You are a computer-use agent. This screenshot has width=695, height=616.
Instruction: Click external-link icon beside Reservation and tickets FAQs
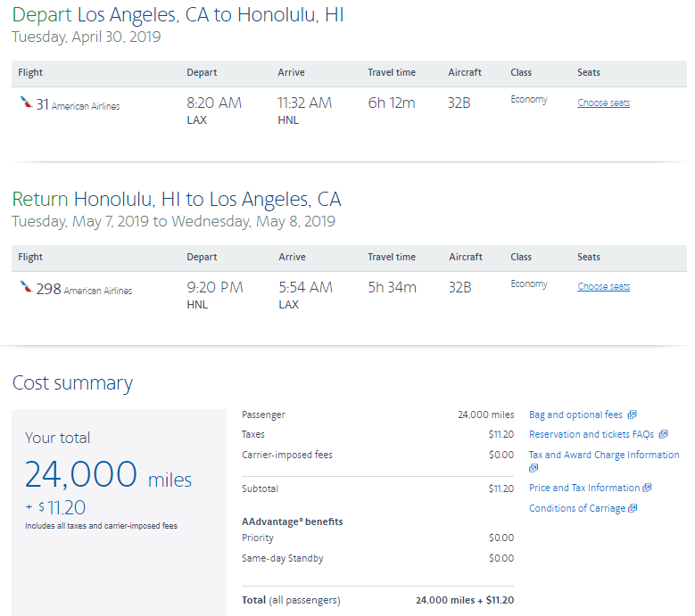point(663,435)
